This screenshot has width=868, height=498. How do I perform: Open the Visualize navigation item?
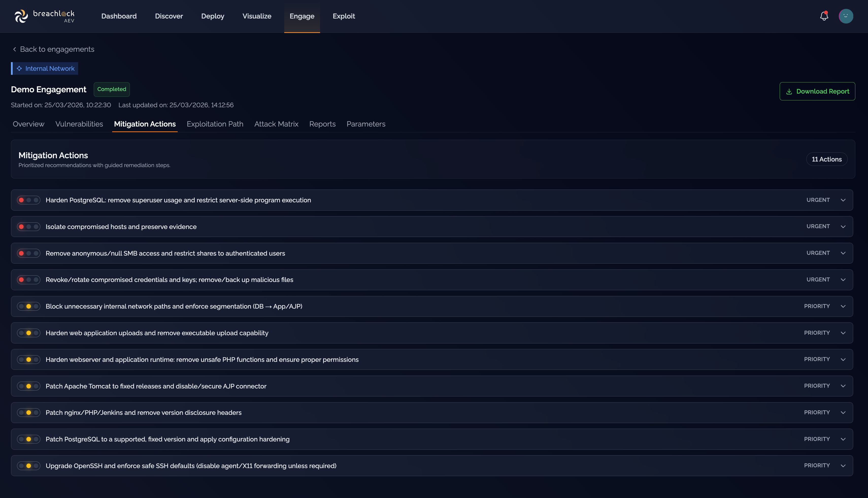[x=257, y=16]
